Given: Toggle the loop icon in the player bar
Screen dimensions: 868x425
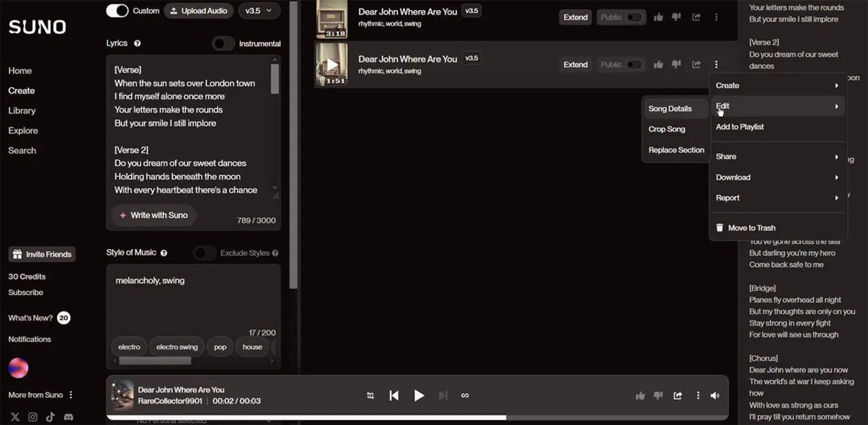Looking at the screenshot, I should (465, 395).
